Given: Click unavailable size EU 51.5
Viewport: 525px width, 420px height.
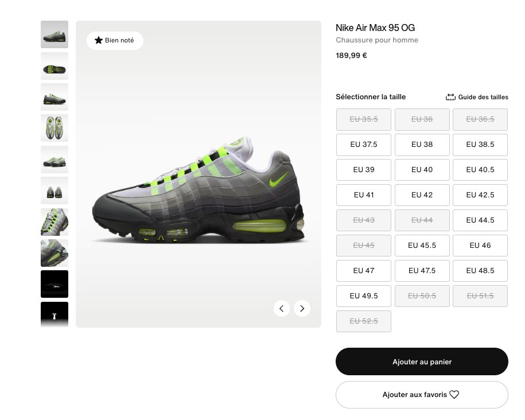Looking at the screenshot, I should click(480, 296).
